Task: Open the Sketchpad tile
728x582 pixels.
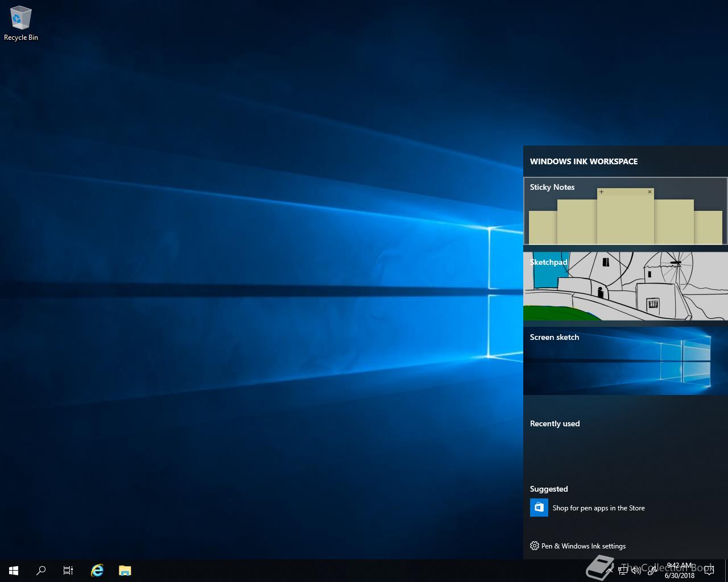Action: tap(626, 286)
